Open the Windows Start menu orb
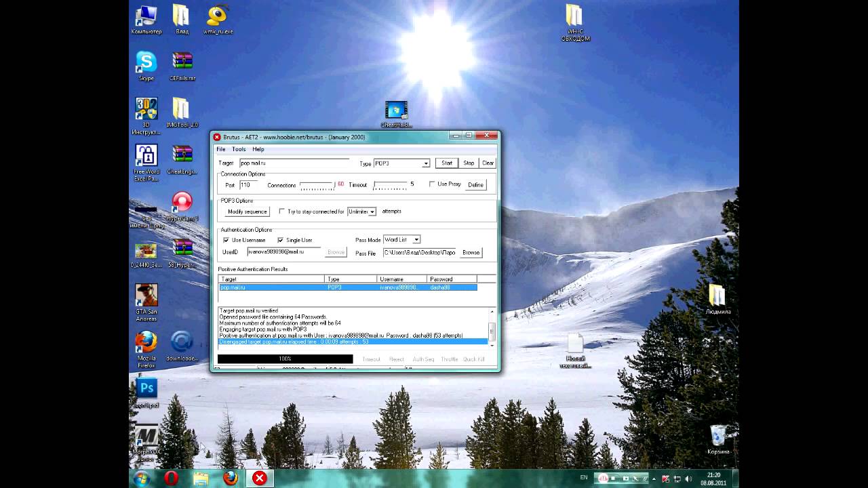The height and width of the screenshot is (488, 868). click(x=142, y=479)
